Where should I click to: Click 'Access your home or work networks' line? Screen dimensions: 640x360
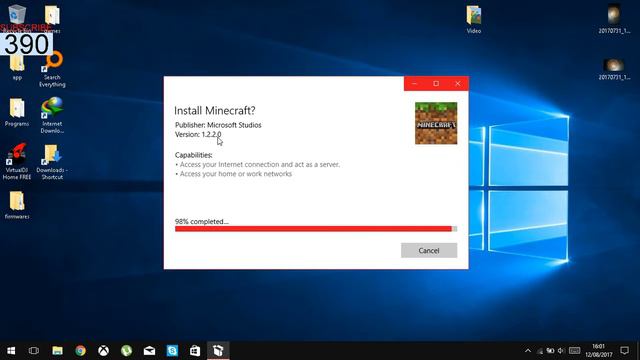pyautogui.click(x=234, y=174)
